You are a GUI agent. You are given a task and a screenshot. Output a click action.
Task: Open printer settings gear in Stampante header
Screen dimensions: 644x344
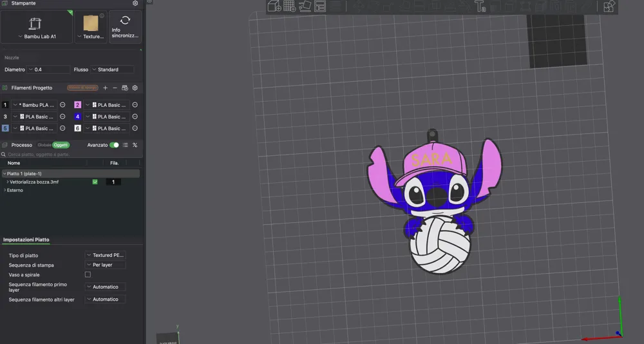tap(135, 3)
